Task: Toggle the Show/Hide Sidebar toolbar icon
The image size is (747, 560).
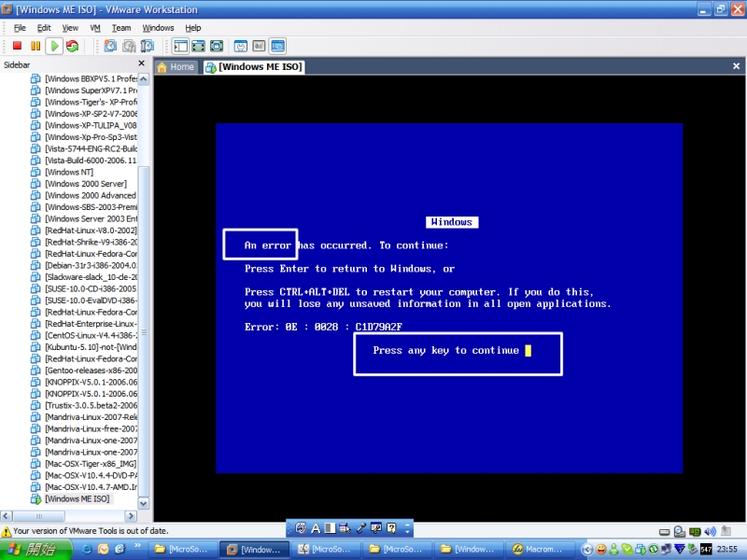Action: coord(180,46)
